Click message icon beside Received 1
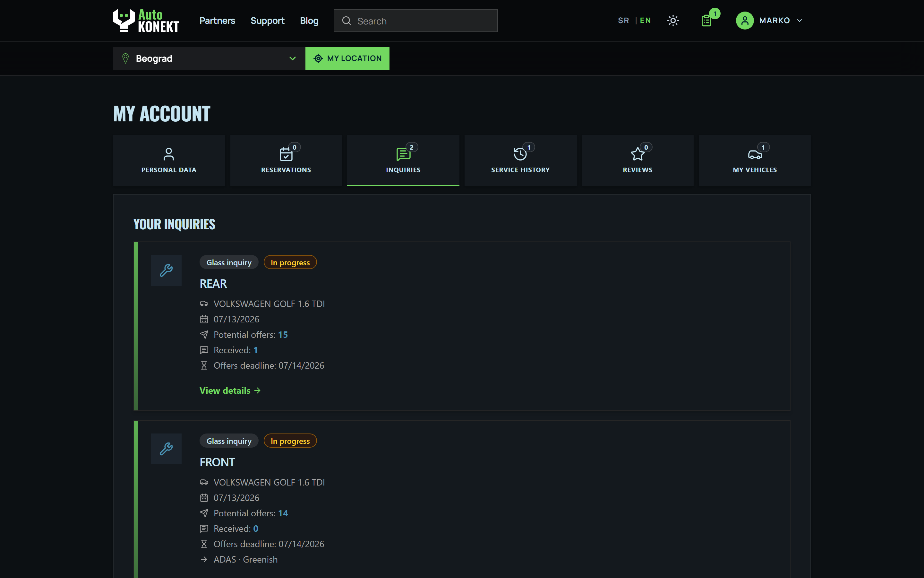The image size is (924, 578). (x=204, y=350)
